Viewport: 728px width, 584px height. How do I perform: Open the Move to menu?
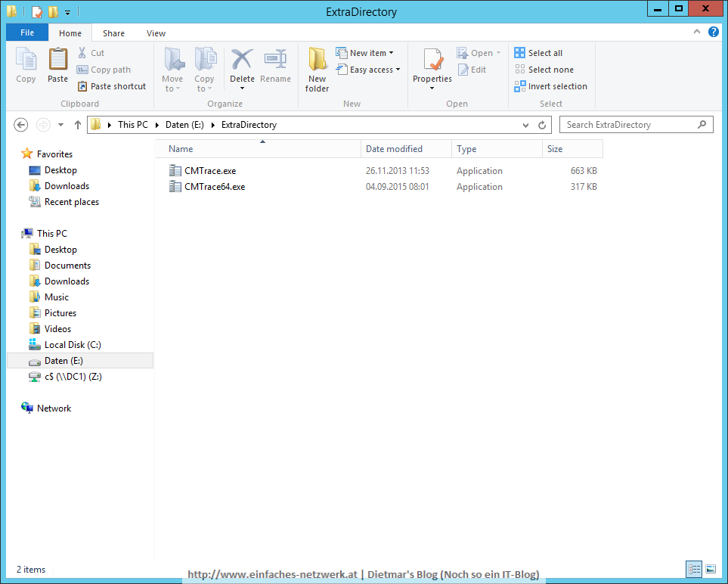click(x=172, y=70)
